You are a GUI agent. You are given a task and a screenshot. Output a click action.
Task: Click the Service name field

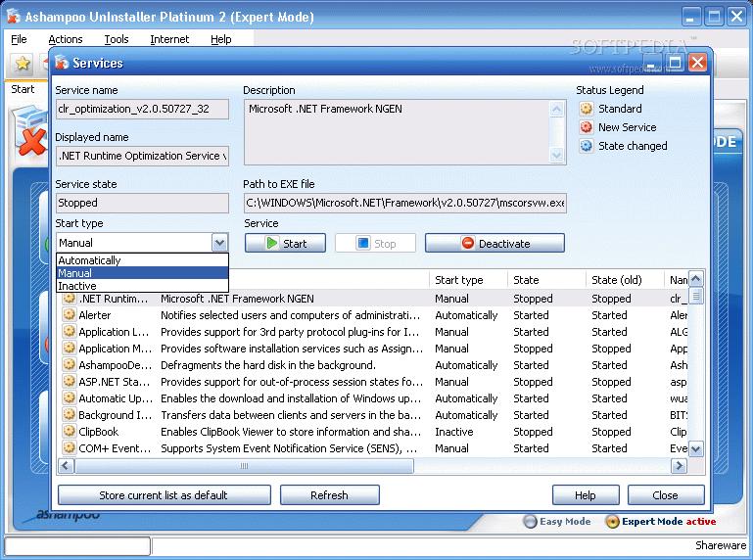click(142, 109)
